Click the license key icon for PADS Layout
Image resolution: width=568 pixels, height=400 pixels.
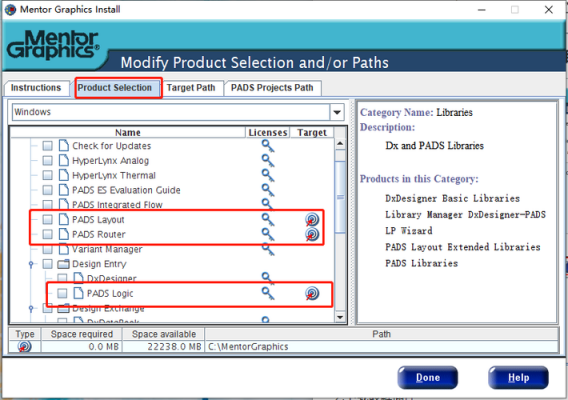[268, 220]
